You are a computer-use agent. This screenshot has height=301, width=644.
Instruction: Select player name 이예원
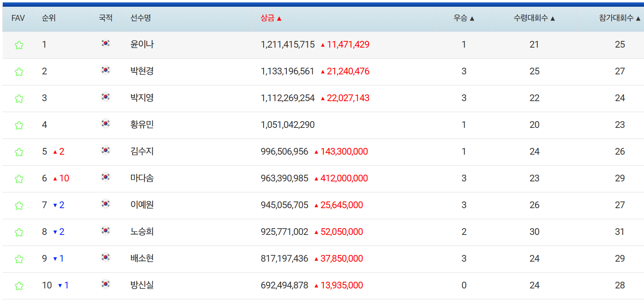click(x=142, y=205)
